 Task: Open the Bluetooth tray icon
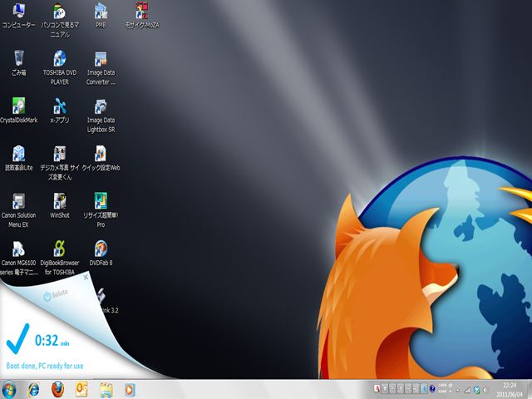pyautogui.click(x=476, y=390)
